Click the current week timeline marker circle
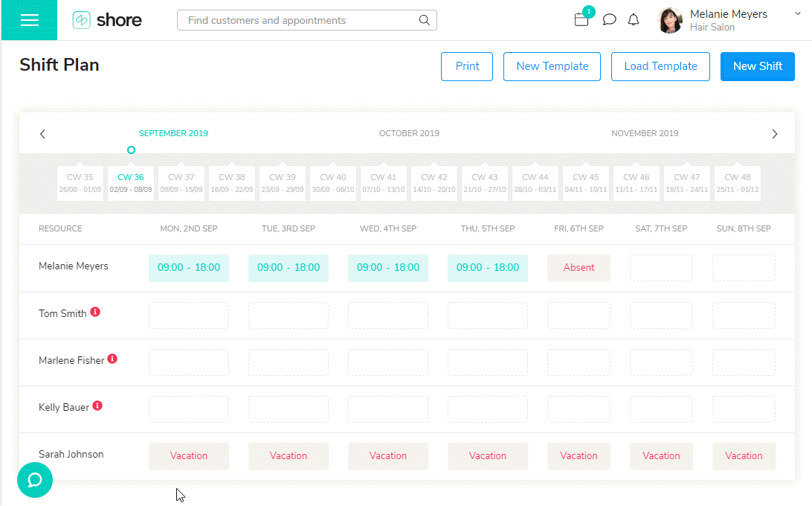812x506 pixels. (x=131, y=150)
